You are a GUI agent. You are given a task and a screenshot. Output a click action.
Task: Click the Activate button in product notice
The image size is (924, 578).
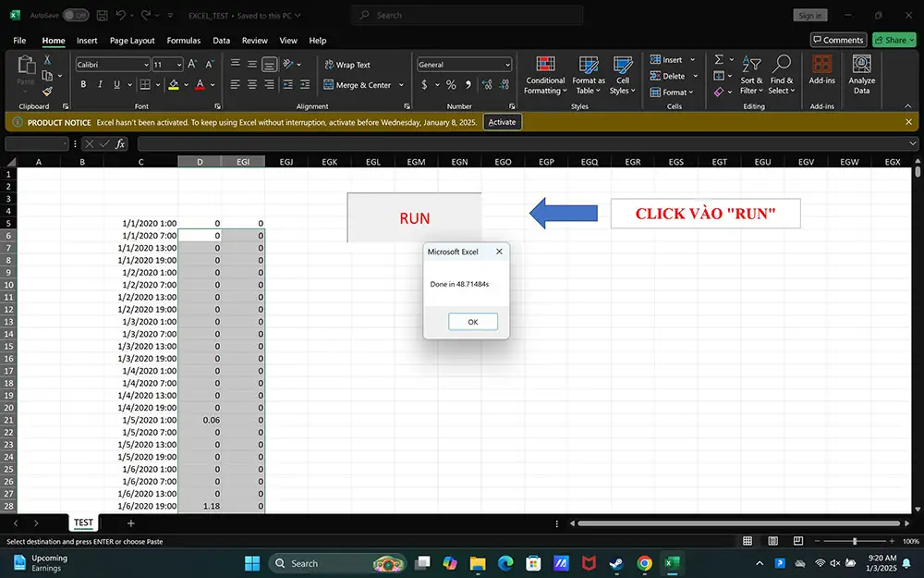coord(502,122)
